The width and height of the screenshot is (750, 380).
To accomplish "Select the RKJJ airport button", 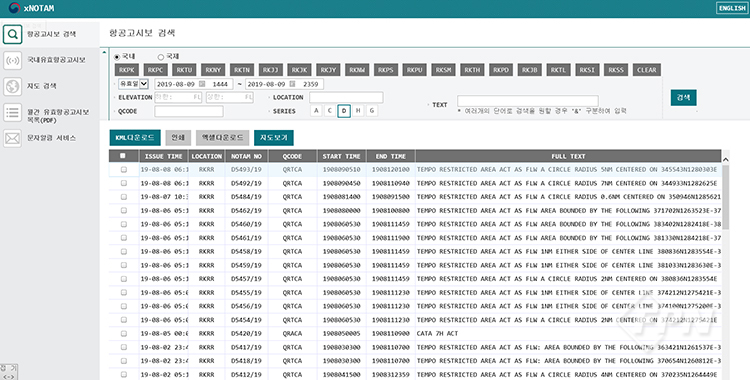I will 271,70.
